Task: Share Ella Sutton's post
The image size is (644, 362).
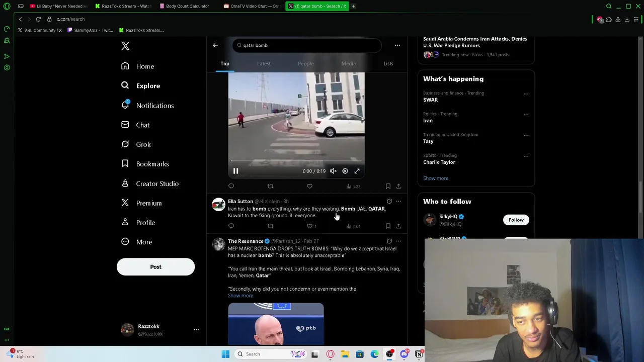Action: [x=398, y=226]
